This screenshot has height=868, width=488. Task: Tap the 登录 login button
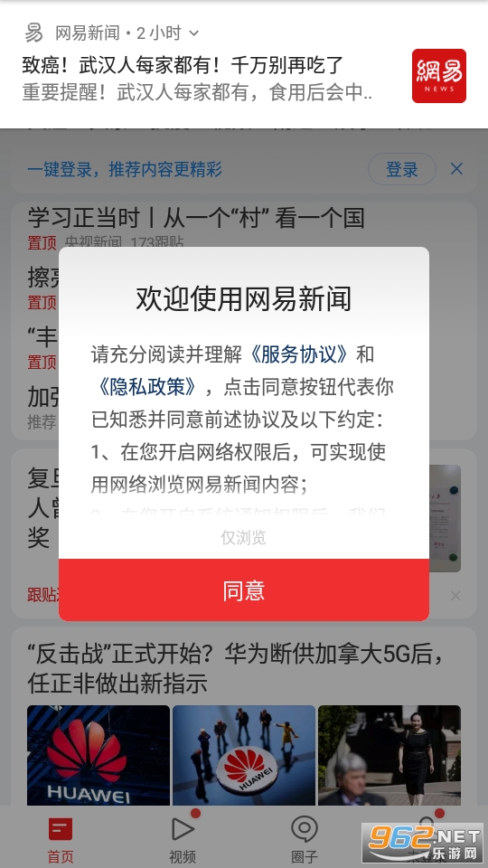[401, 169]
